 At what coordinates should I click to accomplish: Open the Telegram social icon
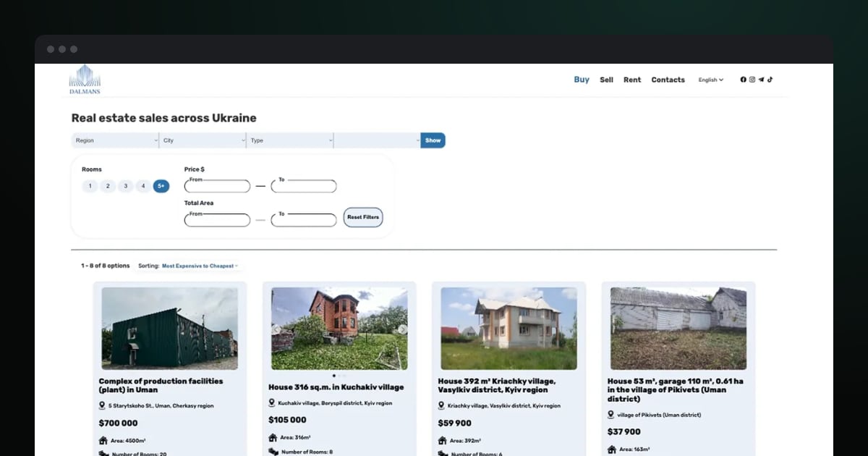coord(761,80)
